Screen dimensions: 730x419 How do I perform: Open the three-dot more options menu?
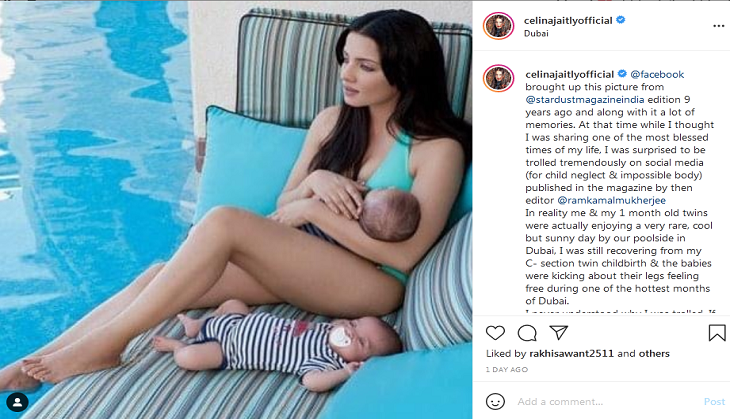[x=718, y=26]
